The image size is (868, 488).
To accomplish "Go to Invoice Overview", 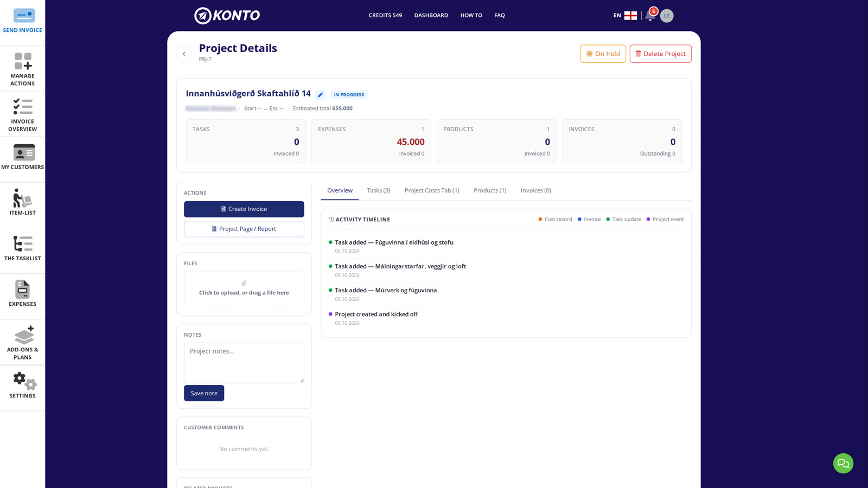I will coord(22,114).
